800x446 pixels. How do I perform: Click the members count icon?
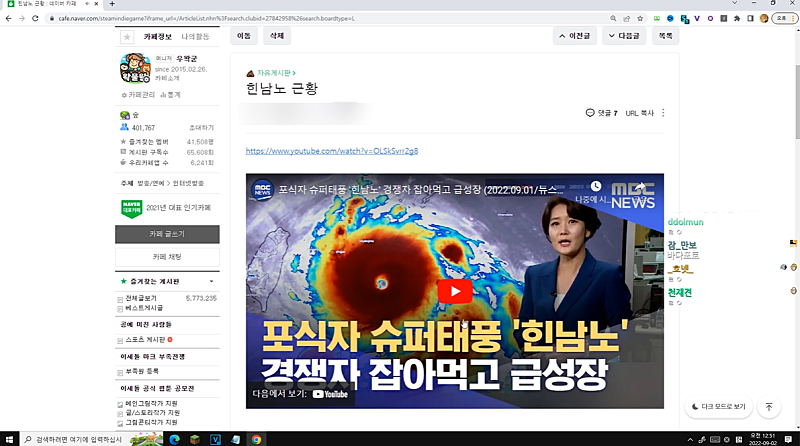pos(124,127)
